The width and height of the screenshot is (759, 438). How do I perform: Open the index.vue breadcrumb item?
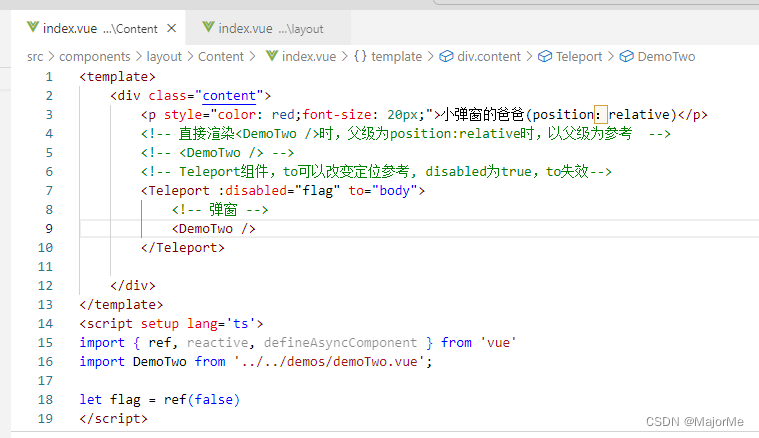pyautogui.click(x=309, y=57)
